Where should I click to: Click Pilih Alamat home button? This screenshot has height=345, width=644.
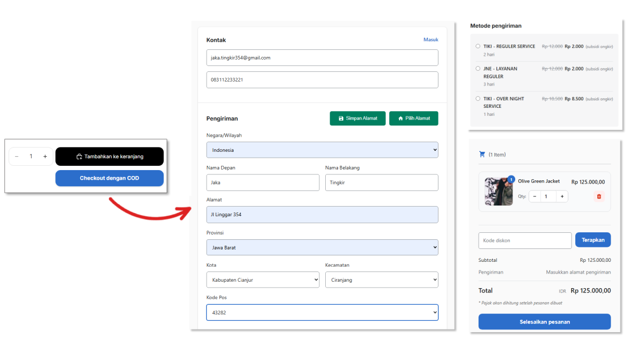414,118
